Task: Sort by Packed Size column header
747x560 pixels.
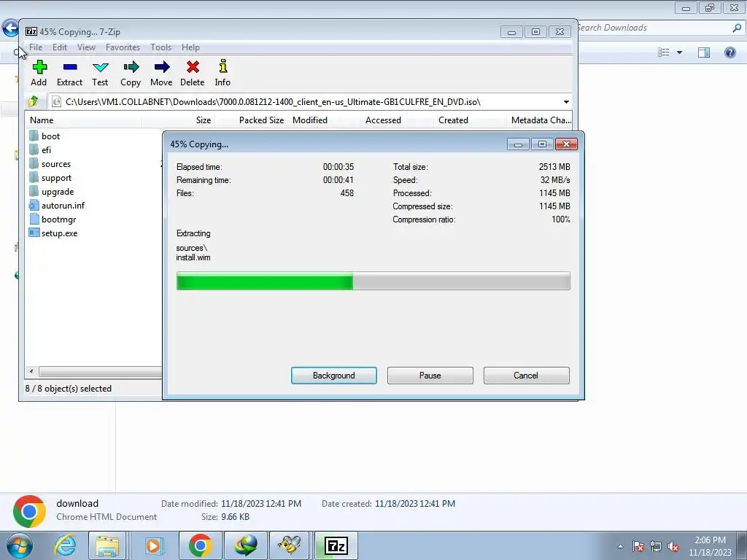Action: pyautogui.click(x=252, y=120)
